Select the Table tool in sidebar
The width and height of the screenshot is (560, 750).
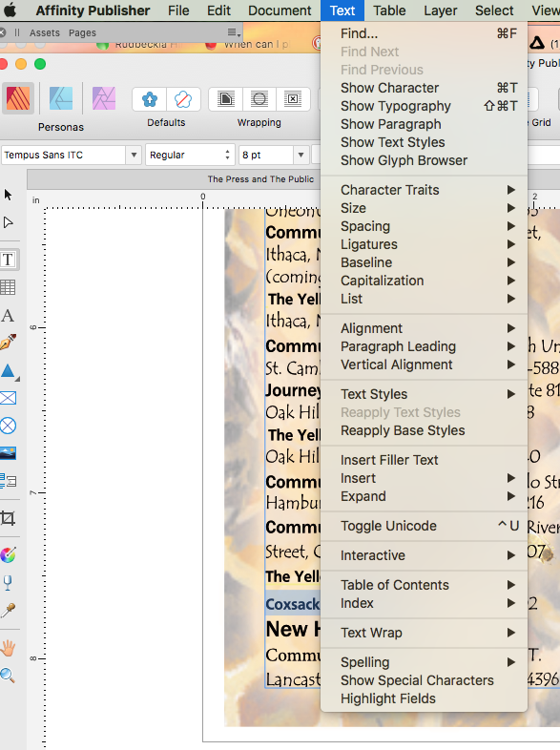coord(9,287)
